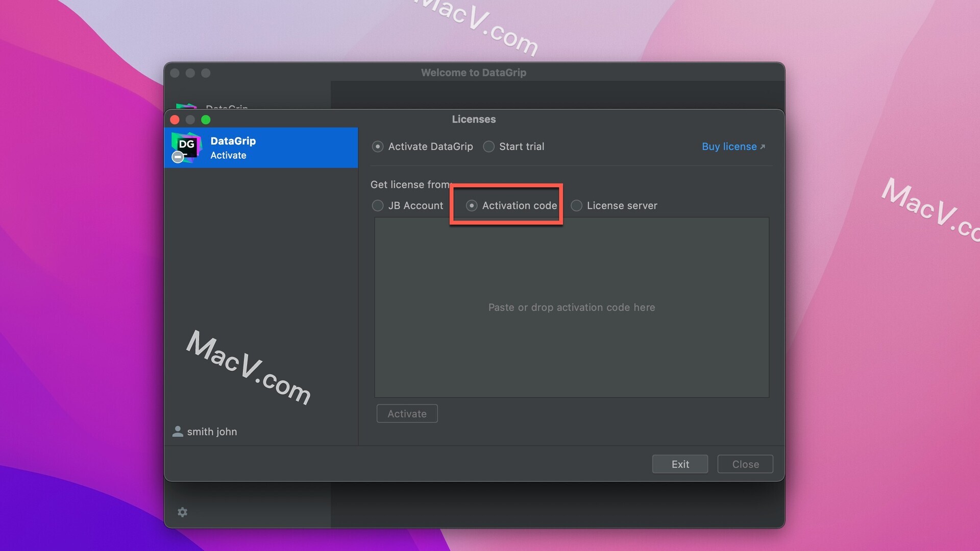Select the DataGrip product entry in sidebar

261,148
